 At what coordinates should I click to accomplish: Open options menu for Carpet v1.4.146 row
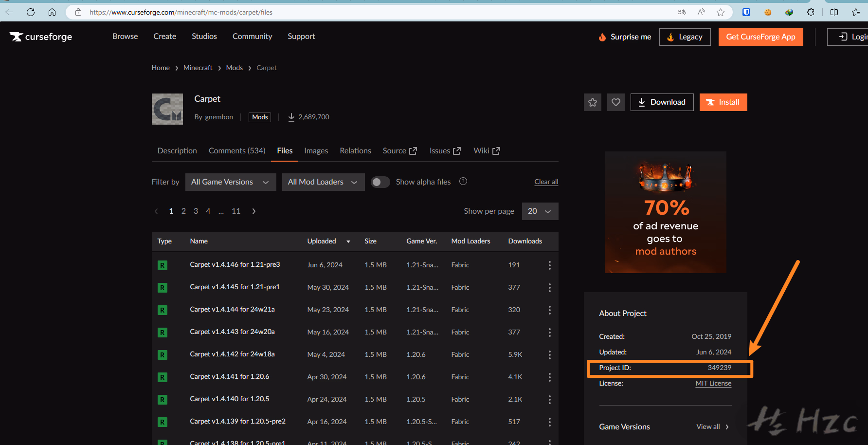point(550,265)
